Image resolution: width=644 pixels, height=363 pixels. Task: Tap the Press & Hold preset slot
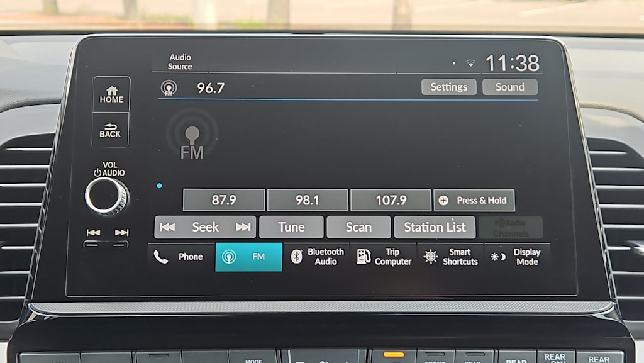coord(474,200)
